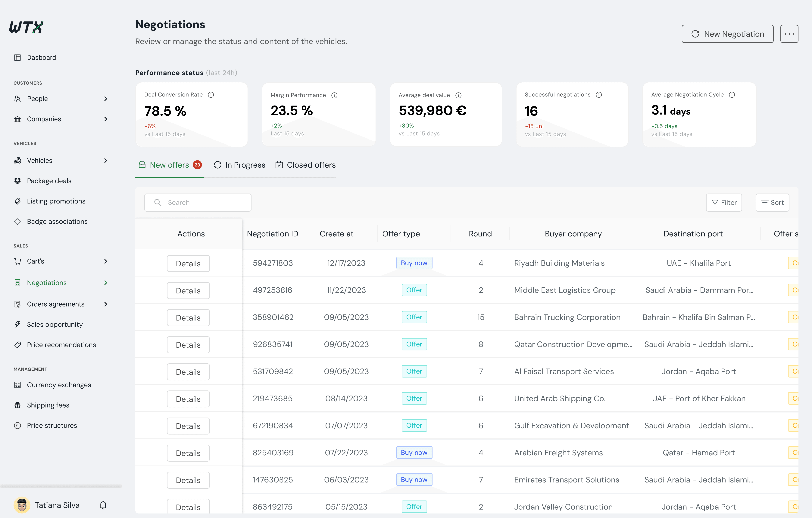Open the Sort options
This screenshot has width=812, height=518.
point(772,202)
